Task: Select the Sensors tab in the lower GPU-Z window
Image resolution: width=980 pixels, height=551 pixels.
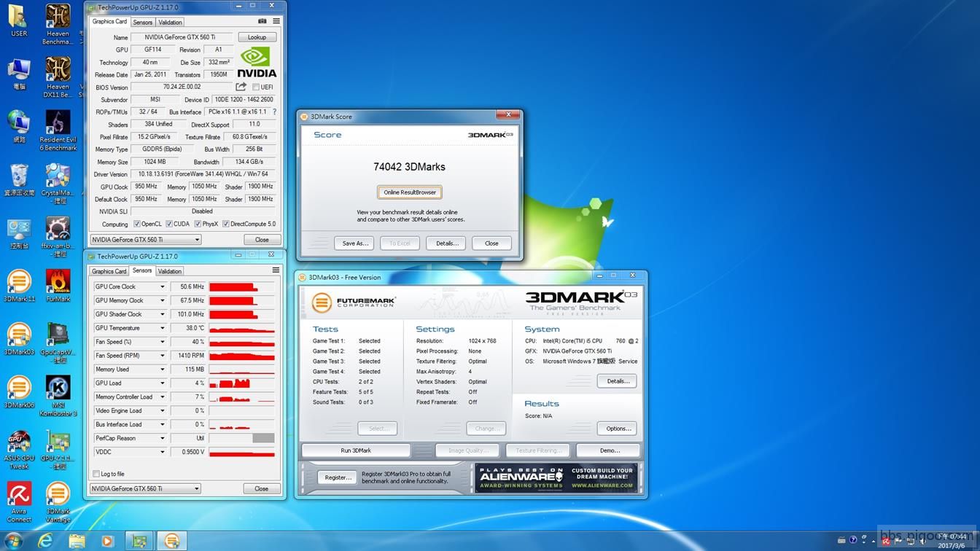Action: click(142, 270)
